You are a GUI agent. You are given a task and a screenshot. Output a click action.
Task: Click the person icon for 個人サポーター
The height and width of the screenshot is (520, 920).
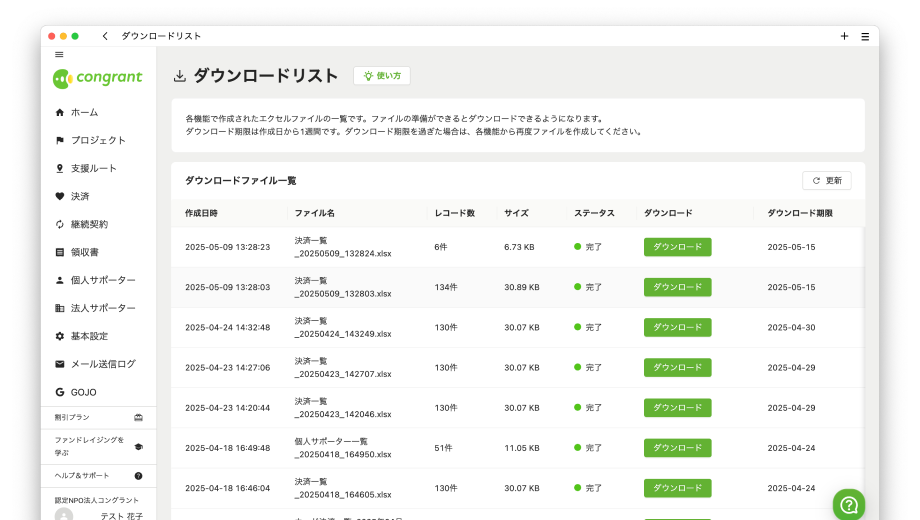pyautogui.click(x=59, y=280)
